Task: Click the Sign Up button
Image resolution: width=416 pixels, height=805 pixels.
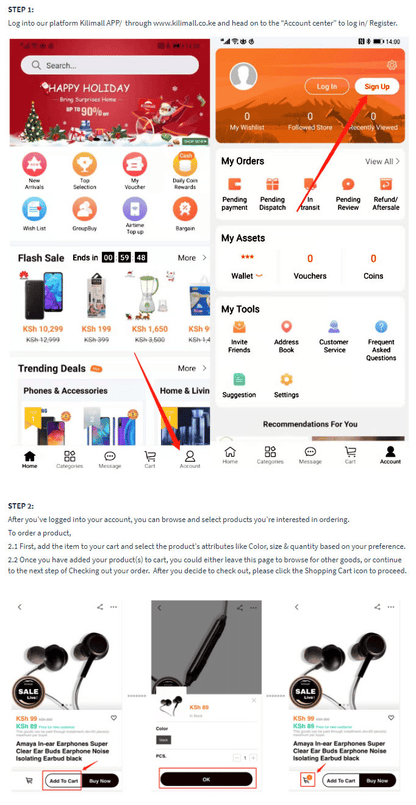Action: [377, 86]
